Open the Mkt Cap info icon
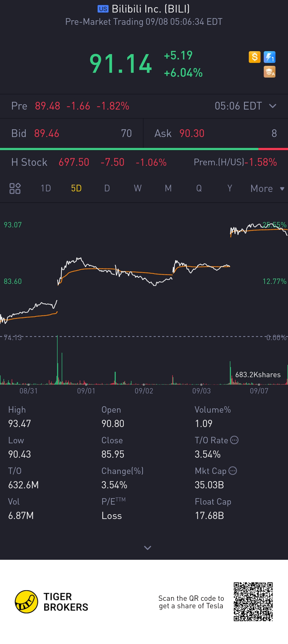The image size is (288, 644). 233,471
